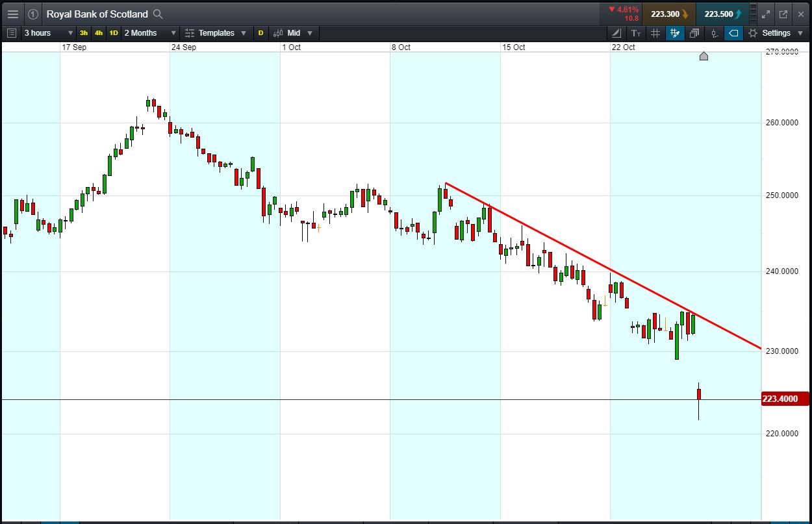This screenshot has height=524, width=812.
Task: Select the 4h quick interval
Action: [x=99, y=33]
